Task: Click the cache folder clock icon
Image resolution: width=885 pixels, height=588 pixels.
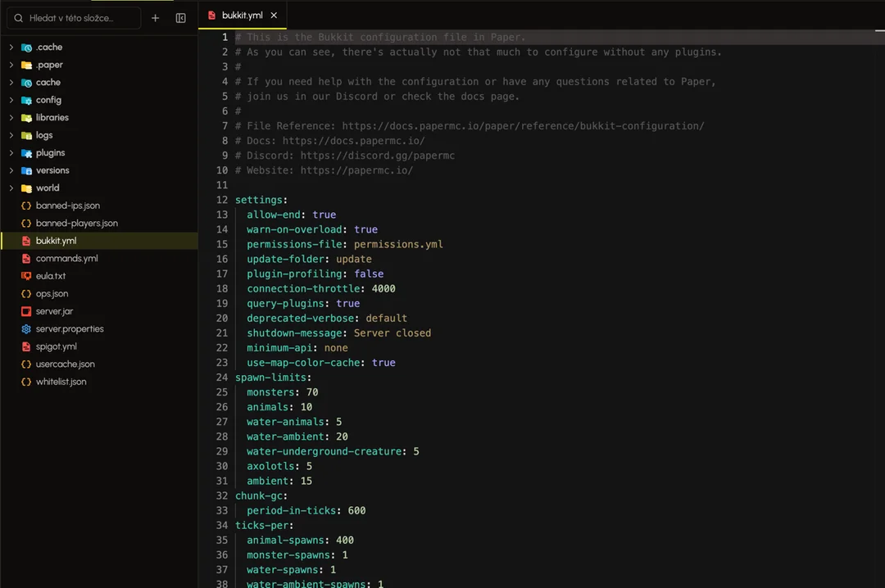Action: click(26, 83)
